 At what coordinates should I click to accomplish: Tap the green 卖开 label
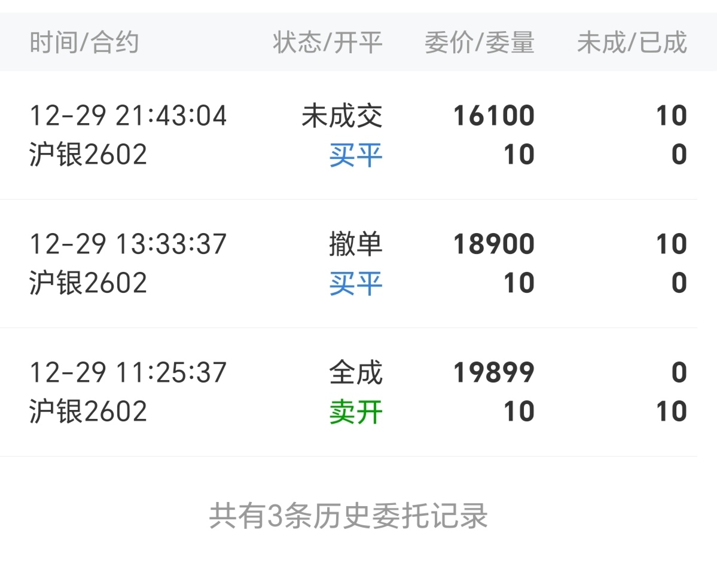pyautogui.click(x=356, y=412)
